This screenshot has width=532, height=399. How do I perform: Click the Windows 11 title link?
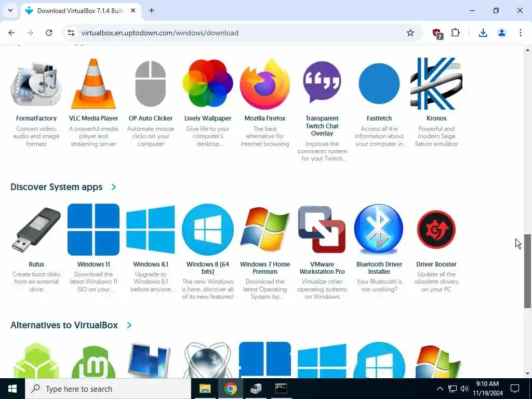click(x=94, y=264)
